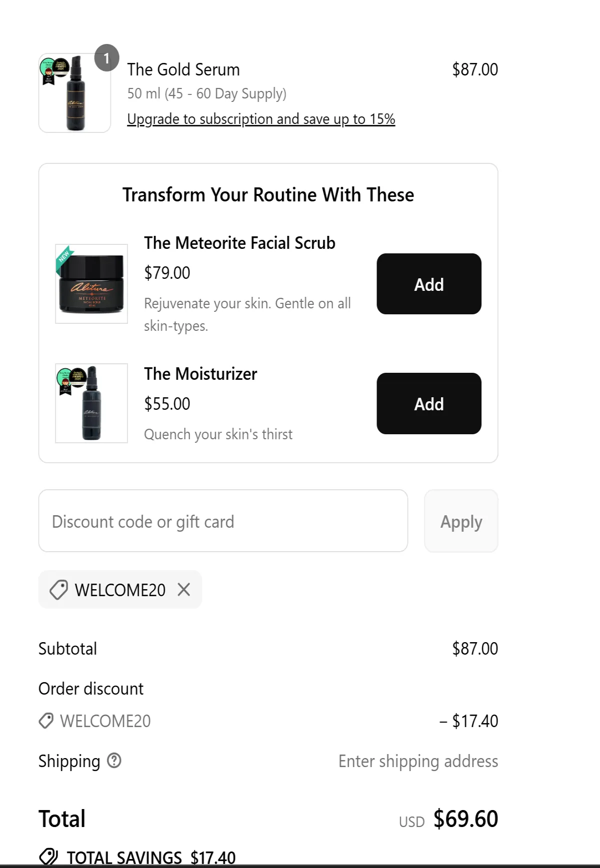Add The Moisturizer to cart

(428, 403)
